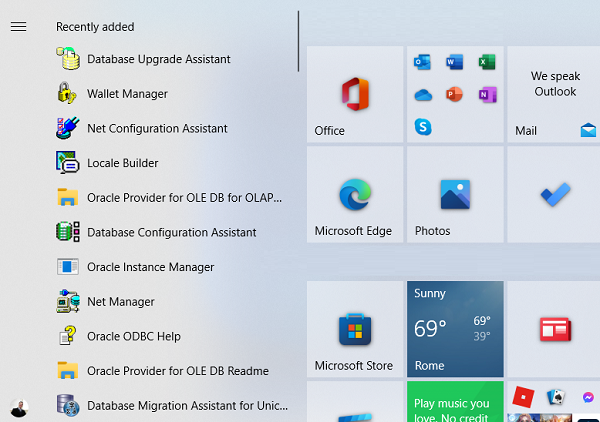Click the Roblox icon in the games tile

(523, 397)
